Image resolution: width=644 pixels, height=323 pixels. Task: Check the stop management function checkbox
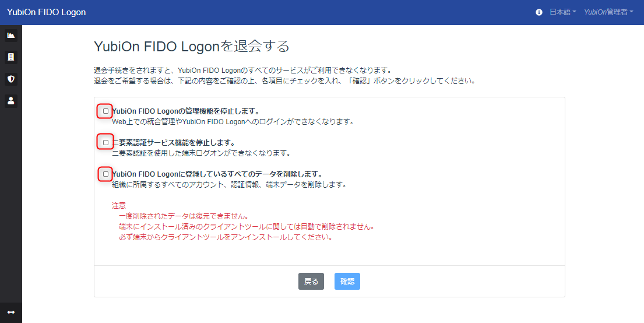pos(105,111)
